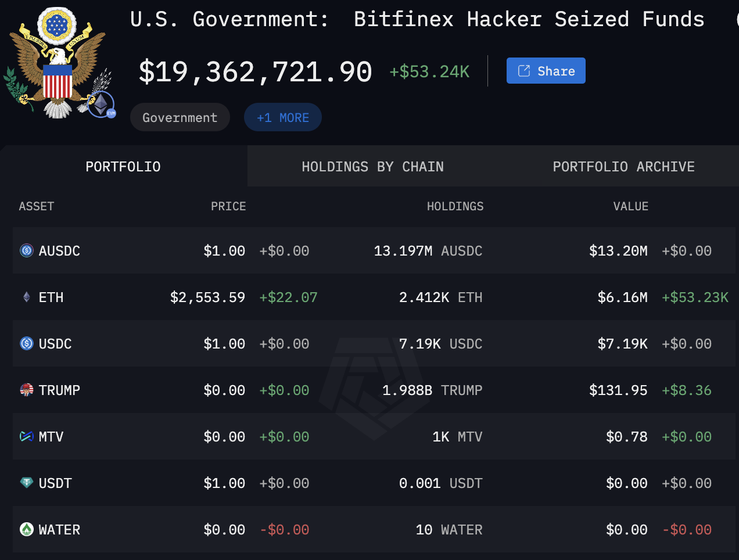Sort by the HOLDINGS column header
Screen dimensions: 739x560
tap(455, 206)
